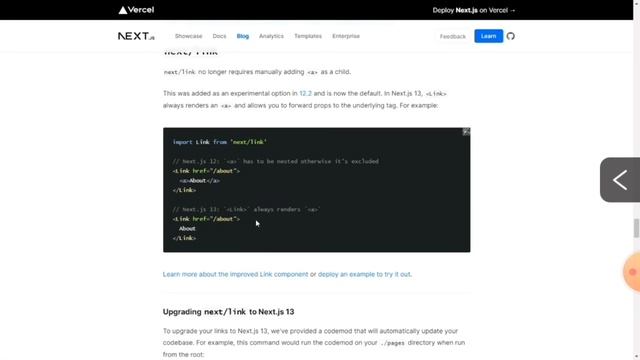The image size is (640, 360).
Task: Click the 'Upgrading next/link to Next.js 13' heading
Action: coord(228,312)
